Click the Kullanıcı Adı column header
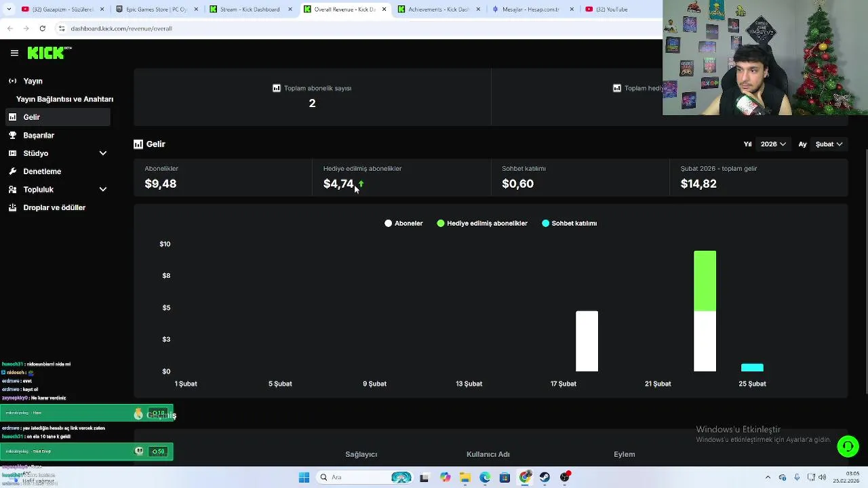The width and height of the screenshot is (868, 488). (x=488, y=454)
